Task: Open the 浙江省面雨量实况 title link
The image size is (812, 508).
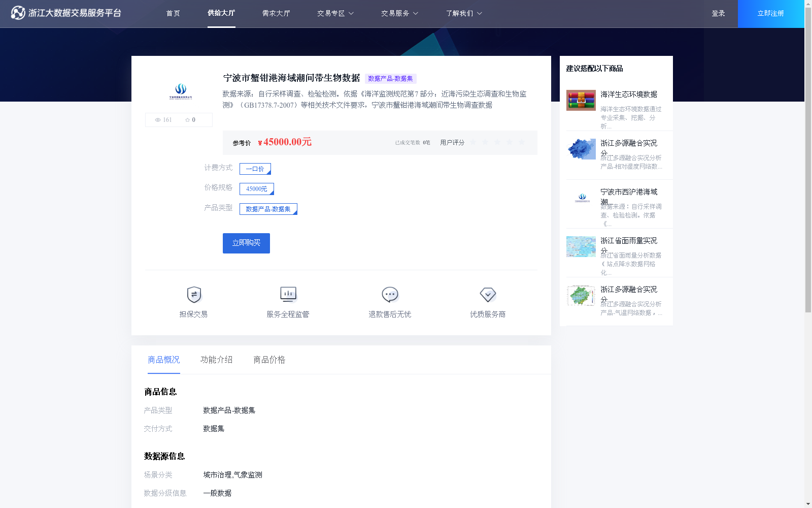Action: (x=629, y=245)
